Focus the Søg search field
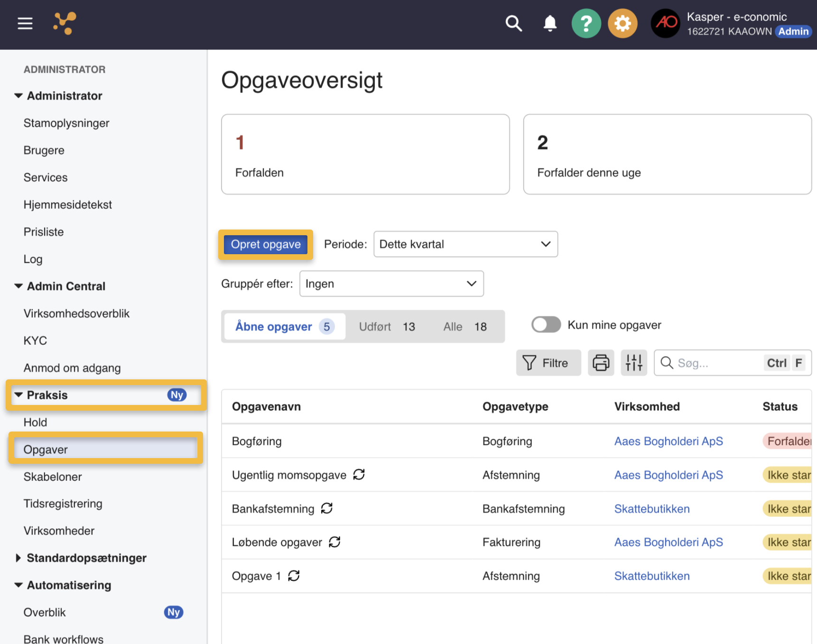This screenshot has width=817, height=644. pyautogui.click(x=733, y=363)
